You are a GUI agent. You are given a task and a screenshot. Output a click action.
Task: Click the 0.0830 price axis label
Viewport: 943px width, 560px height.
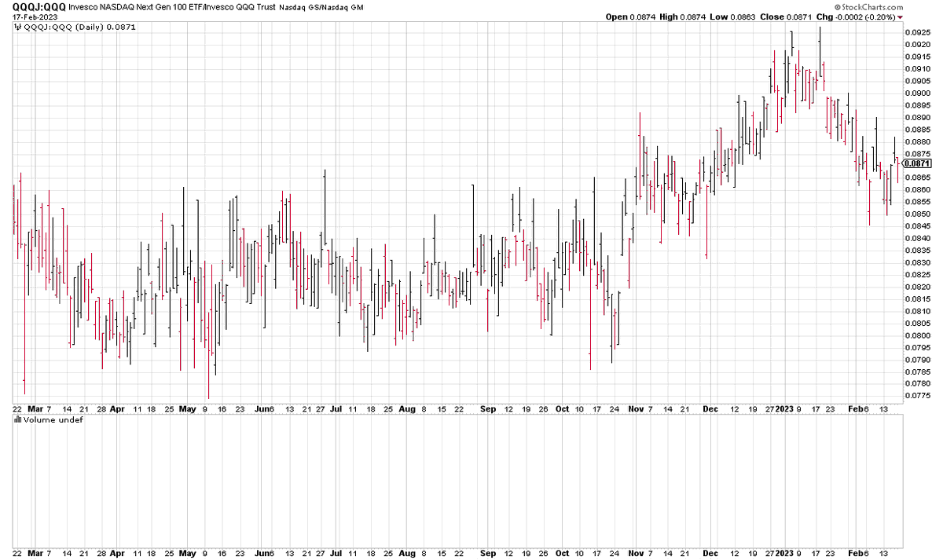918,263
